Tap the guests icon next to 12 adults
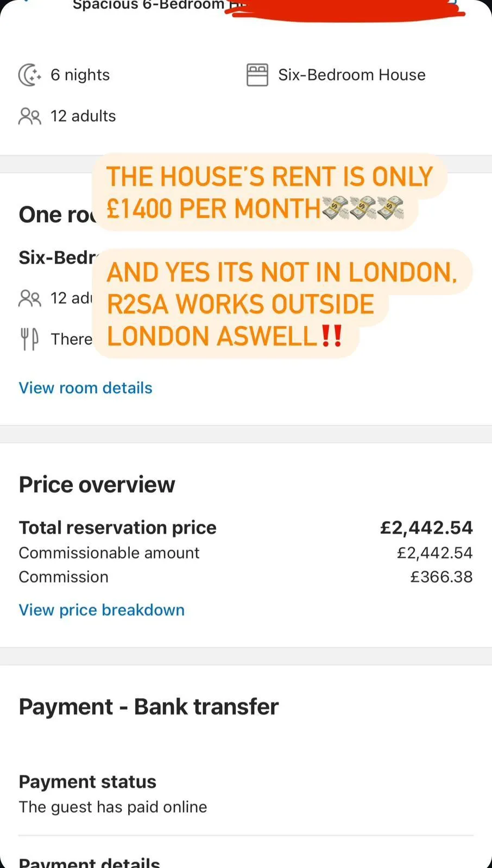Image resolution: width=492 pixels, height=868 pixels. 29,116
